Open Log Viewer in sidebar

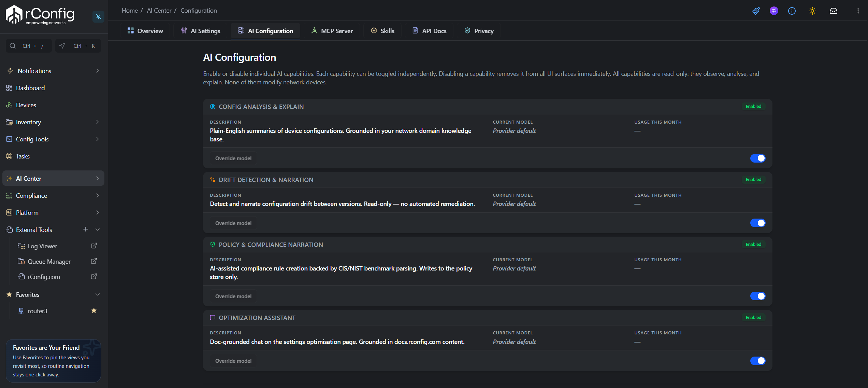tap(42, 246)
